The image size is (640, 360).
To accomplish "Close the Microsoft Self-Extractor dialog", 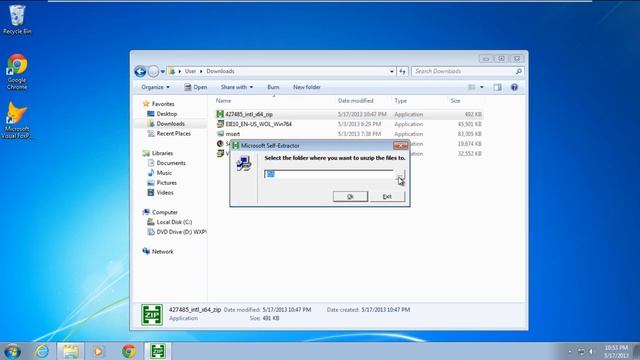I will [400, 146].
